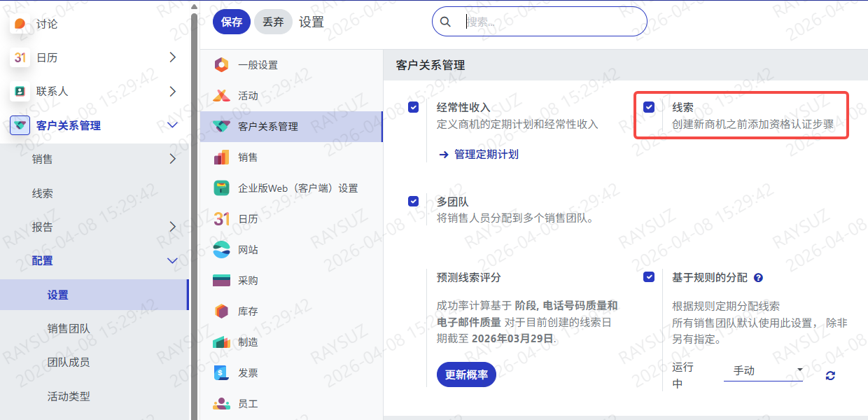Screen dimensions: 868x420
Task: Click the 设置 breadcrumb title
Action: (311, 22)
